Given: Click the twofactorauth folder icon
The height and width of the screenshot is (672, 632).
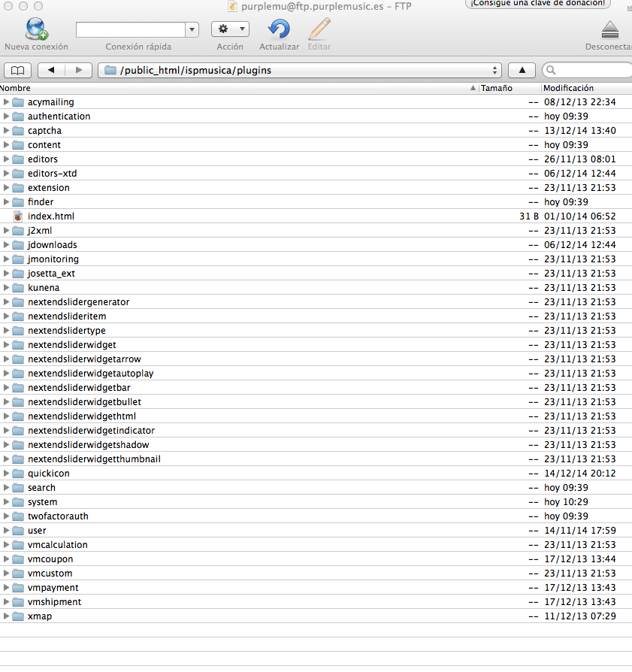Looking at the screenshot, I should (x=18, y=516).
